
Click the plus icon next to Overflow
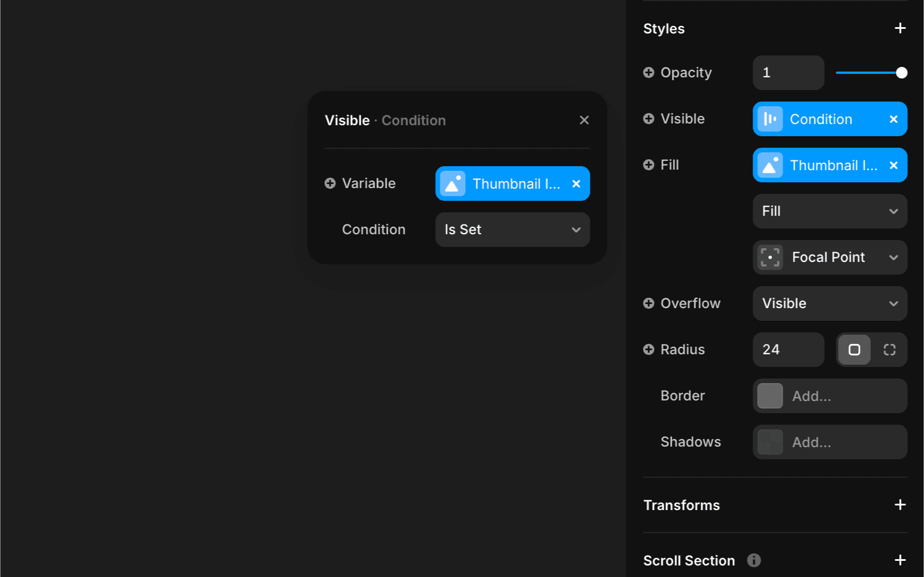point(648,303)
